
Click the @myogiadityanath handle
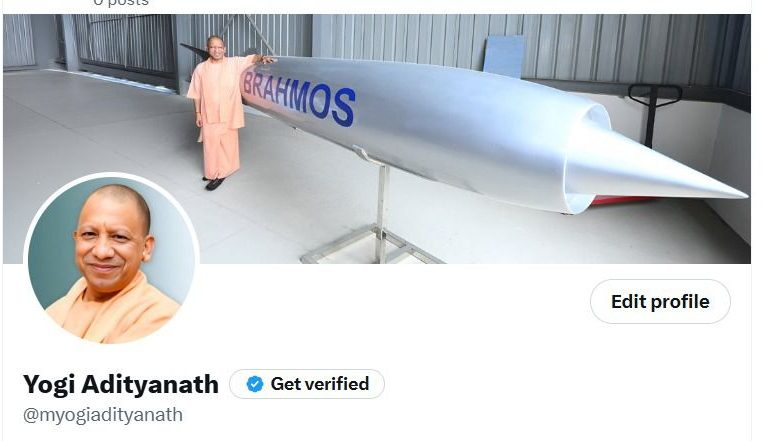click(x=103, y=415)
